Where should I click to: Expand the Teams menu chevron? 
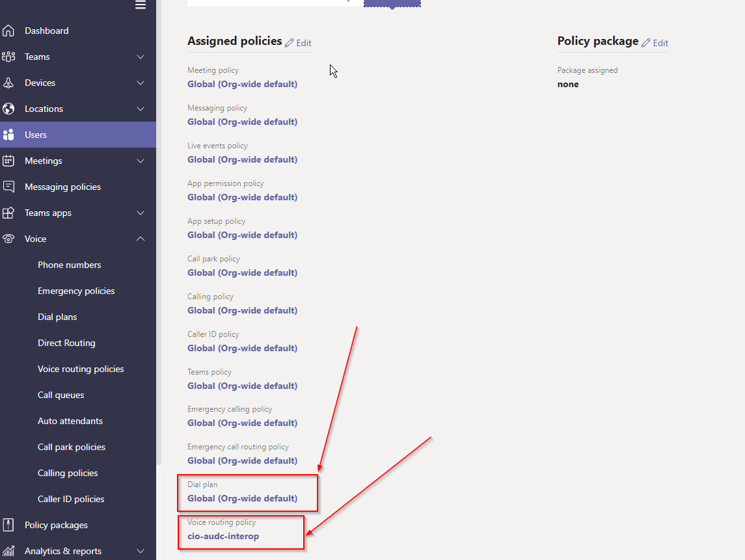[x=141, y=57]
